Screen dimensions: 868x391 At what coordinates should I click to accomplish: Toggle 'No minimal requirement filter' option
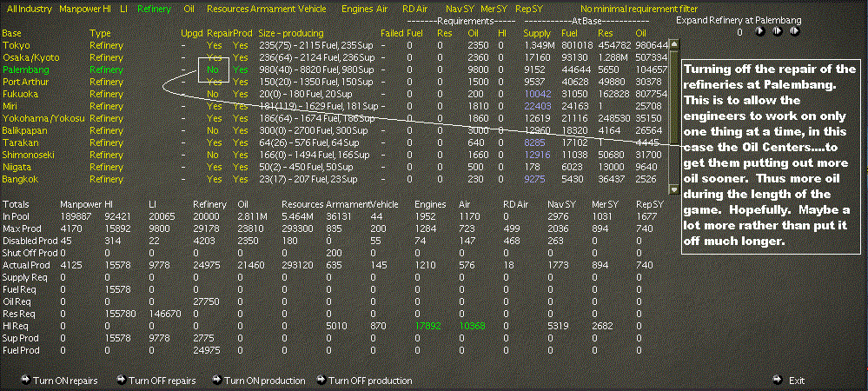coord(639,9)
